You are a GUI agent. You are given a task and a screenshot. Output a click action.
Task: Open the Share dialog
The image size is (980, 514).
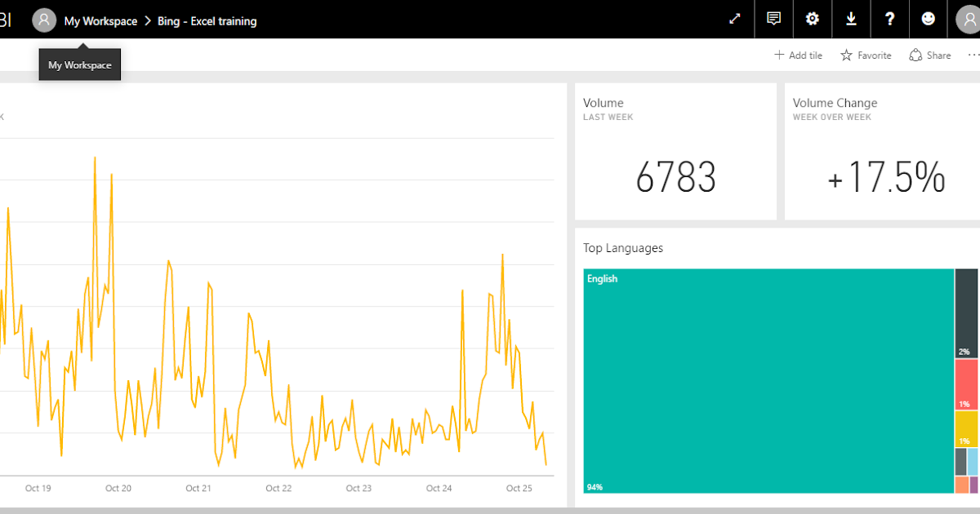[x=930, y=55]
